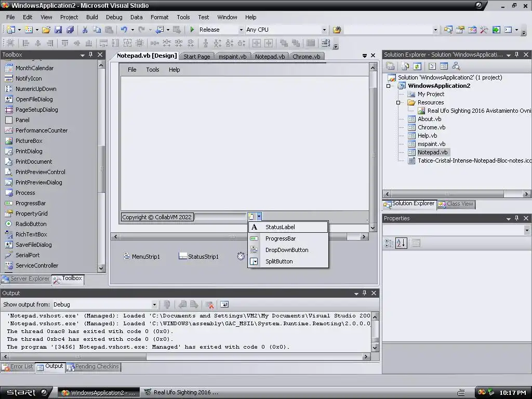The image size is (532, 399).
Task: Open the Properties Window toolbar icon
Action: (x=460, y=30)
